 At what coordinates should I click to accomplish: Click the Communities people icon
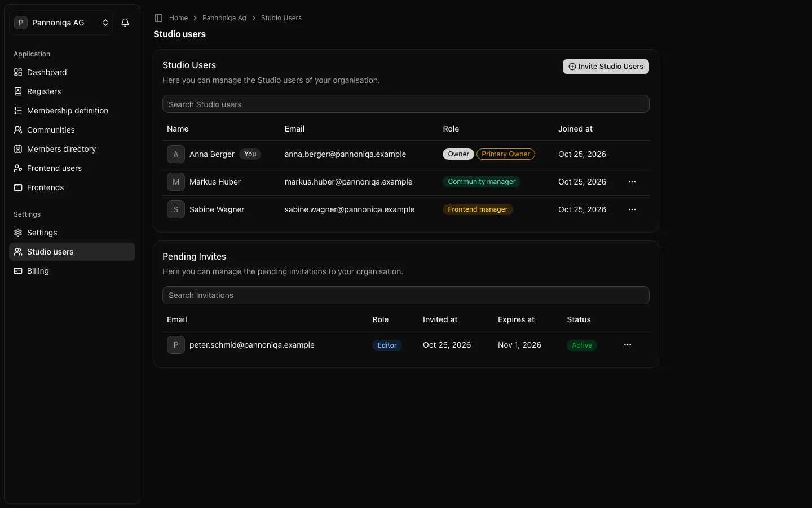[18, 130]
